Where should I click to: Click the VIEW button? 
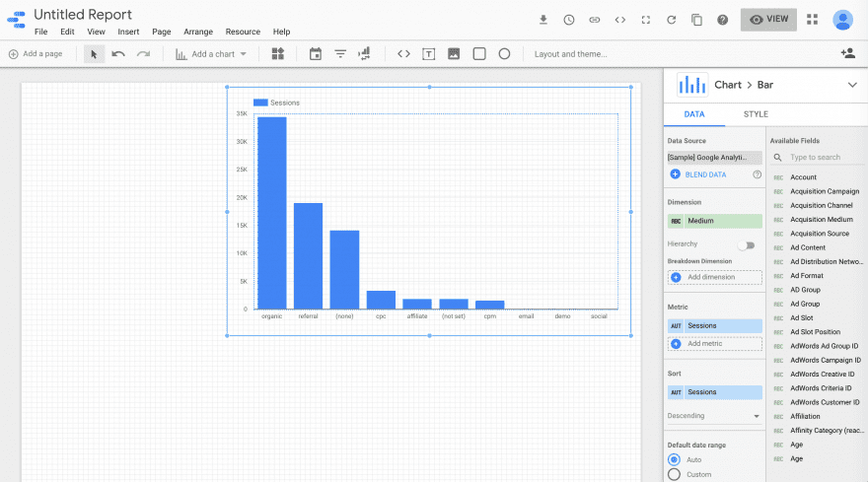pyautogui.click(x=768, y=20)
